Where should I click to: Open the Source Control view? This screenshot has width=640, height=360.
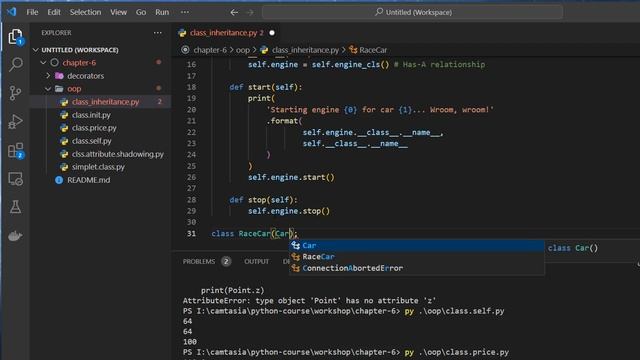(x=15, y=93)
